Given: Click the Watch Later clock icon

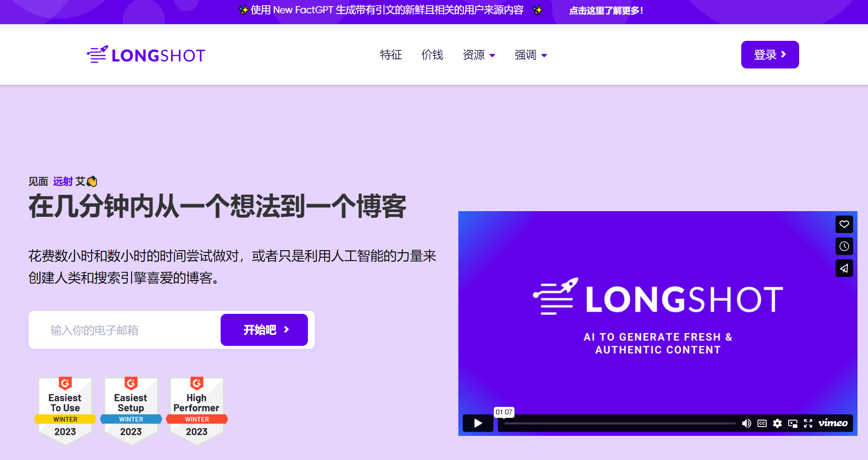Looking at the screenshot, I should click(x=844, y=246).
